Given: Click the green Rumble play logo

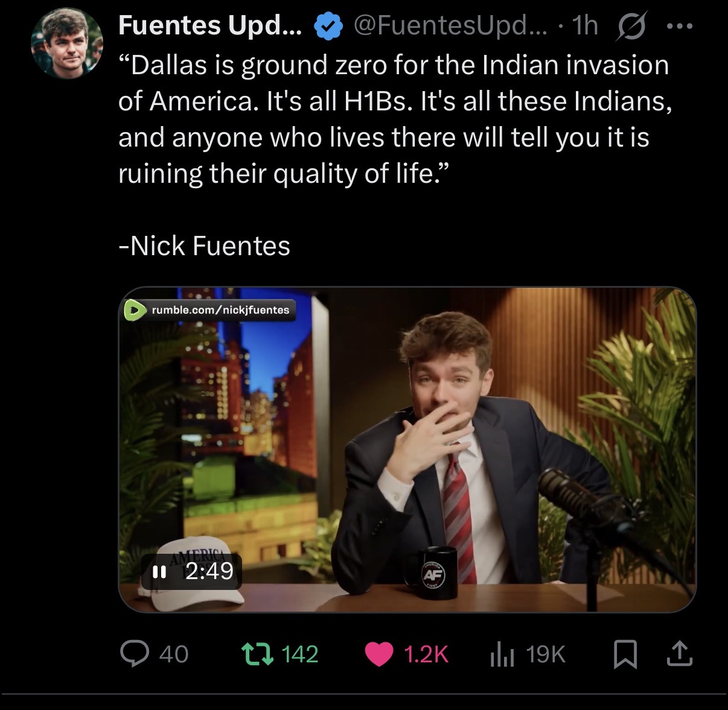Looking at the screenshot, I should point(135,310).
